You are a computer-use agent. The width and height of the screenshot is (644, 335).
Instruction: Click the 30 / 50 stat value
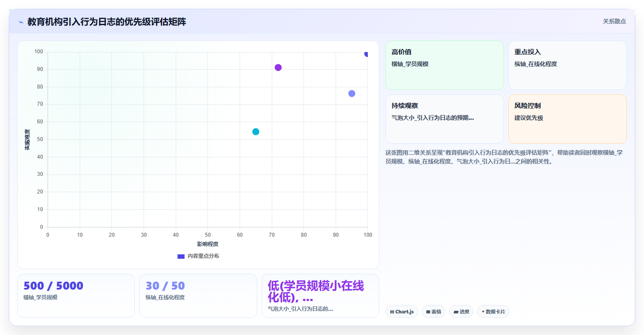165,286
